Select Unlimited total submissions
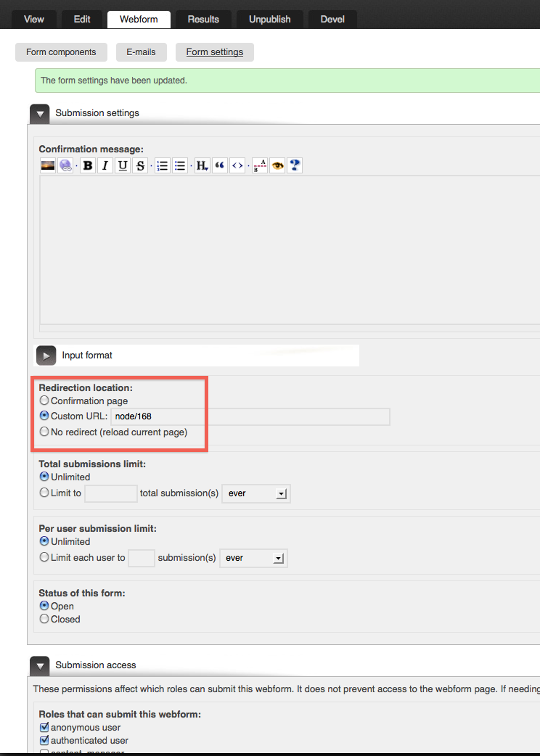Viewport: 540px width, 756px height. 44,477
